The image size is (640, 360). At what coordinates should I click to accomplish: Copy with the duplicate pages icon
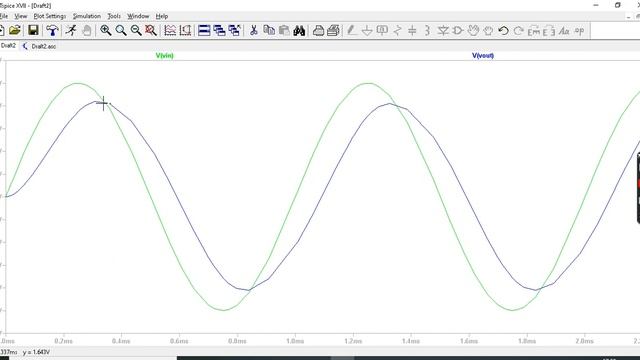(269, 30)
